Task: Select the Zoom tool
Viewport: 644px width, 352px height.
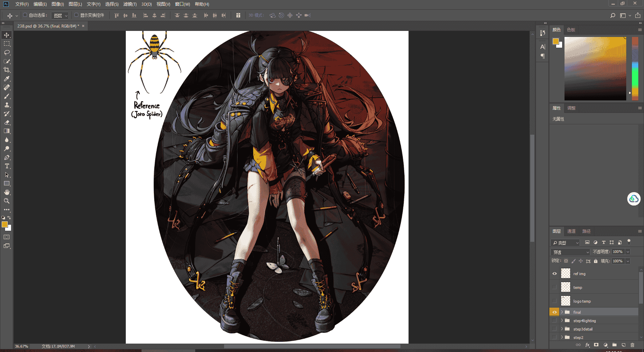Action: pyautogui.click(x=7, y=201)
